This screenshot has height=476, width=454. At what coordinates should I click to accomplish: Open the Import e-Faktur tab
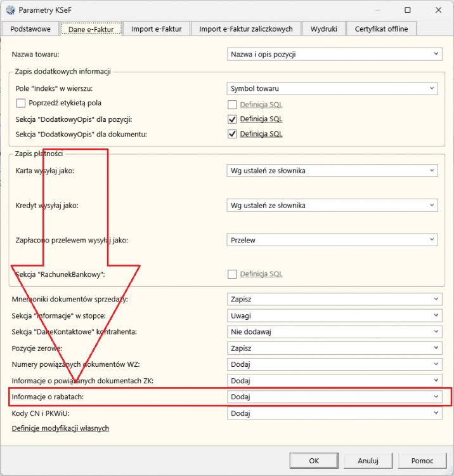(x=156, y=29)
